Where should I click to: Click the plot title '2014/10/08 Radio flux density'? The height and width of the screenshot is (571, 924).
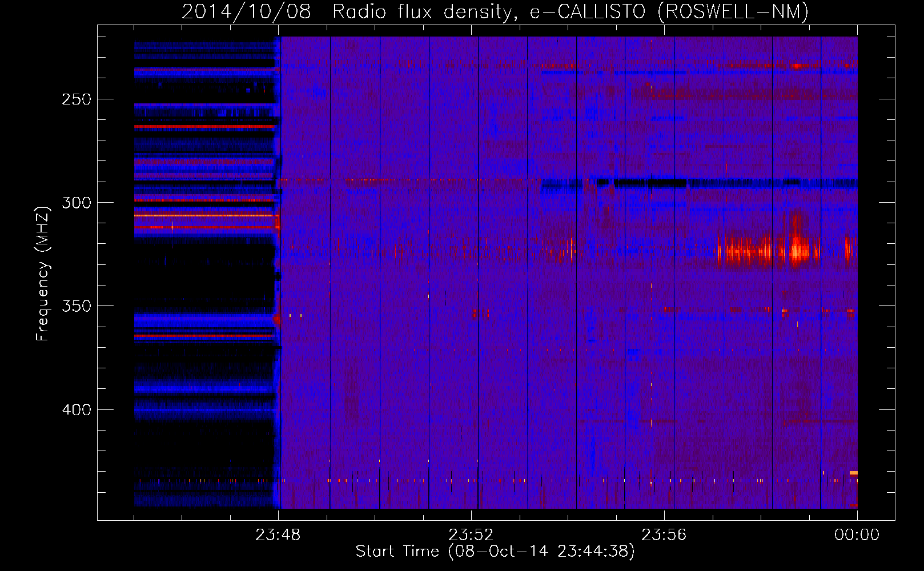click(495, 11)
